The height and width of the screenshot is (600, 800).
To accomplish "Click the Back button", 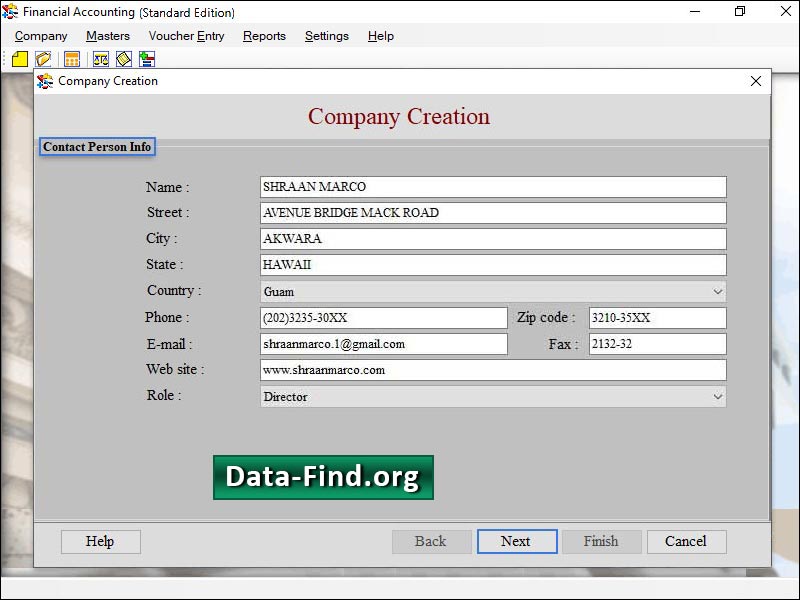I will (x=431, y=541).
